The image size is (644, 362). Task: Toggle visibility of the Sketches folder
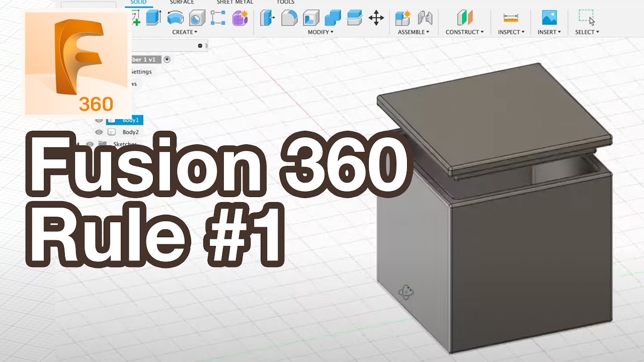90,144
